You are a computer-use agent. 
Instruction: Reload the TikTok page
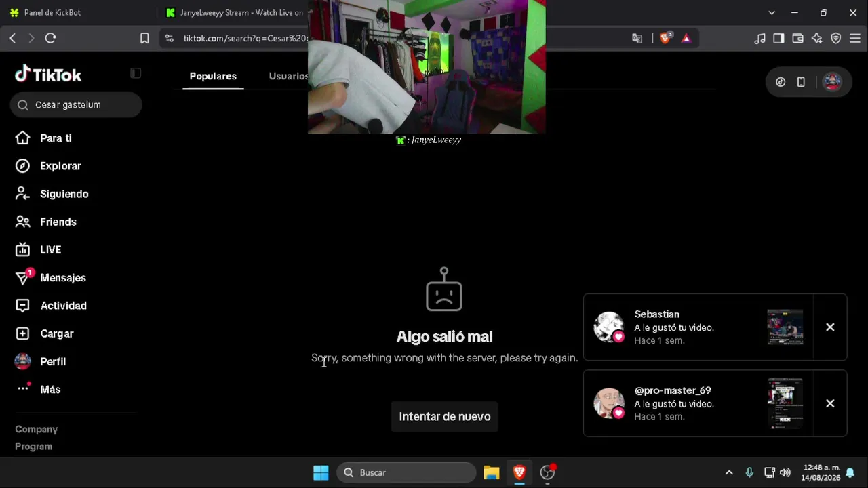[x=50, y=39]
